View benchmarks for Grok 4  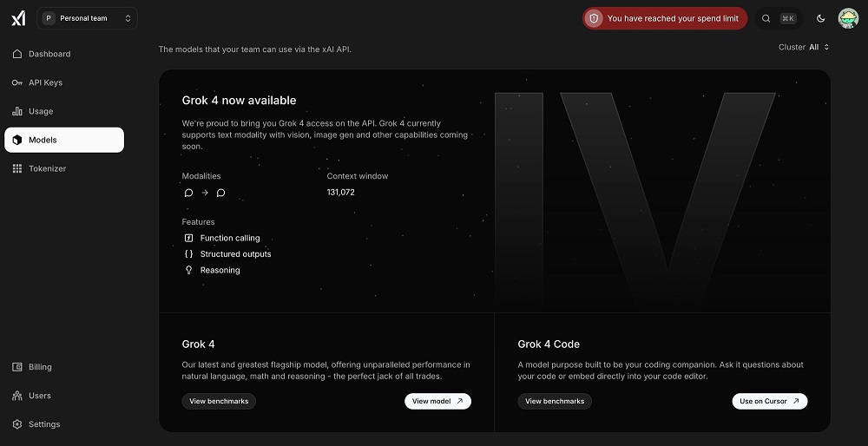[x=219, y=401]
